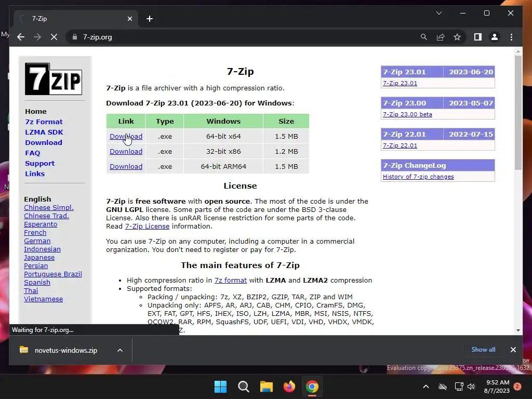Open the notification badge showing 2
The image size is (532, 399).
pos(517,387)
